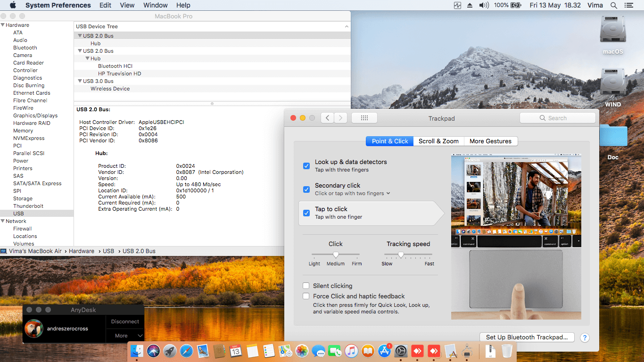The image size is (644, 362).
Task: Enable Silent clicking checkbox
Action: (x=306, y=286)
